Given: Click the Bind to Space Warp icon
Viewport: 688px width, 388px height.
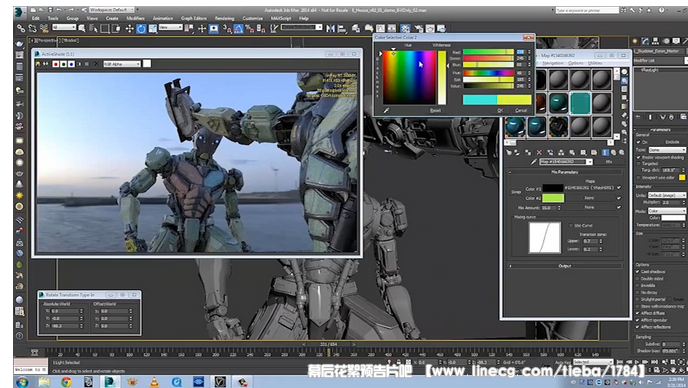Looking at the screenshot, I should click(44, 29).
